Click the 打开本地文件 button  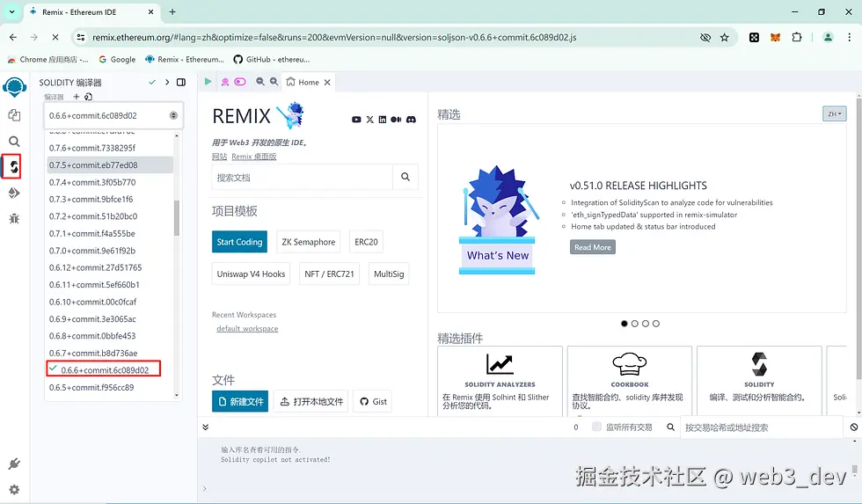pos(310,402)
